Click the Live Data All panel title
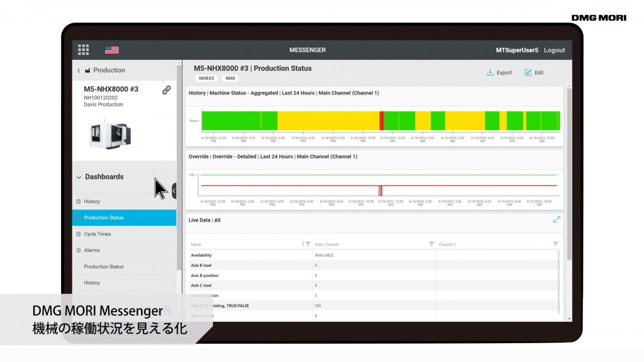Viewport: 644px width, 362px height. 204,220
